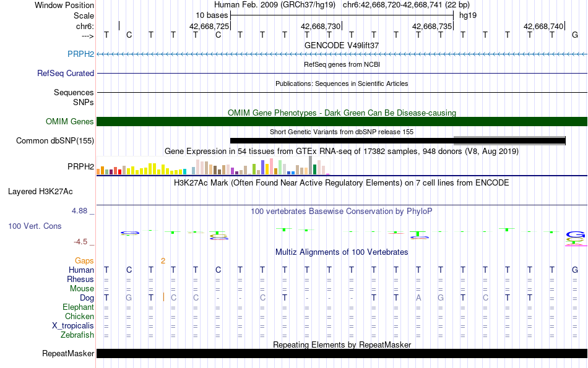The image size is (588, 368).
Task: Click the Dog species label
Action: 87,298
